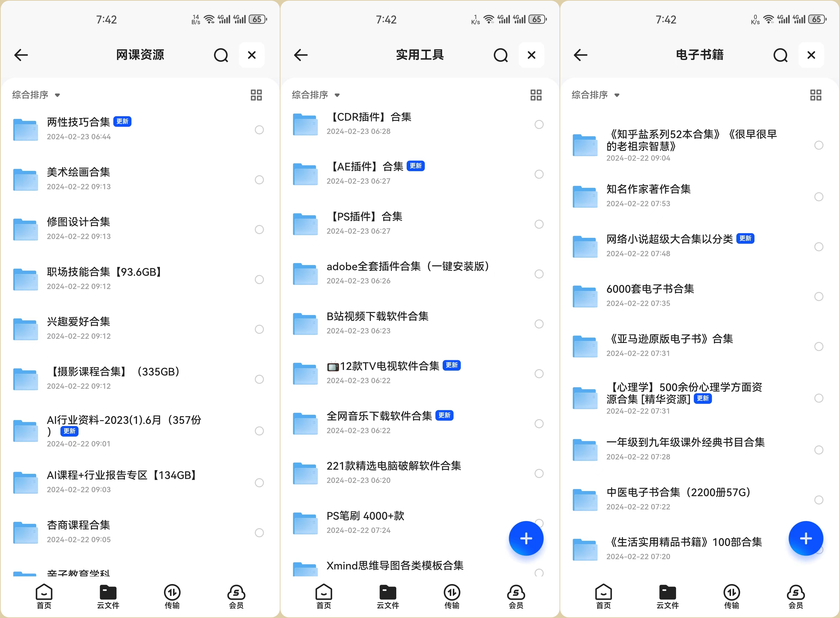Open 云文件 tab in 网课资源 panel

pos(108,596)
